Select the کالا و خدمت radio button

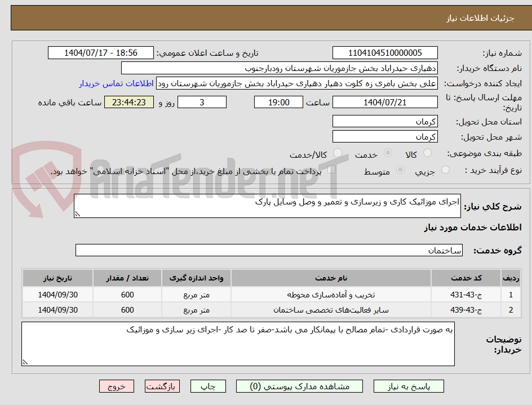click(338, 153)
